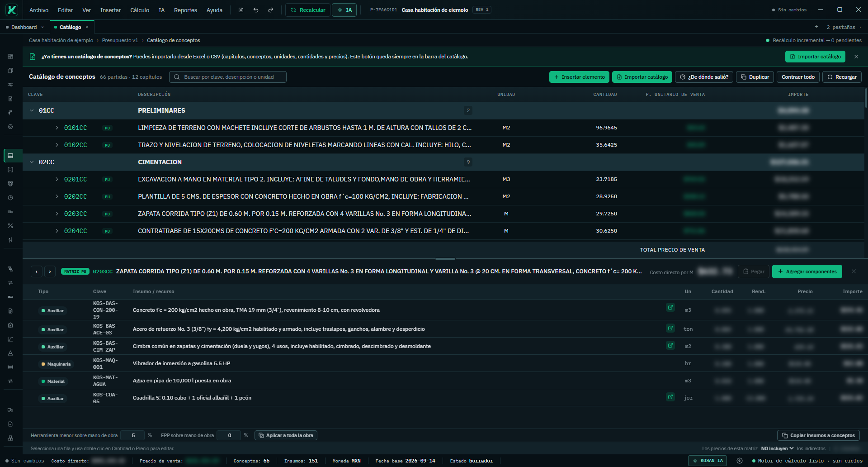This screenshot has height=467, width=868.
Task: Click the download icon in status bar
Action: [740, 461]
